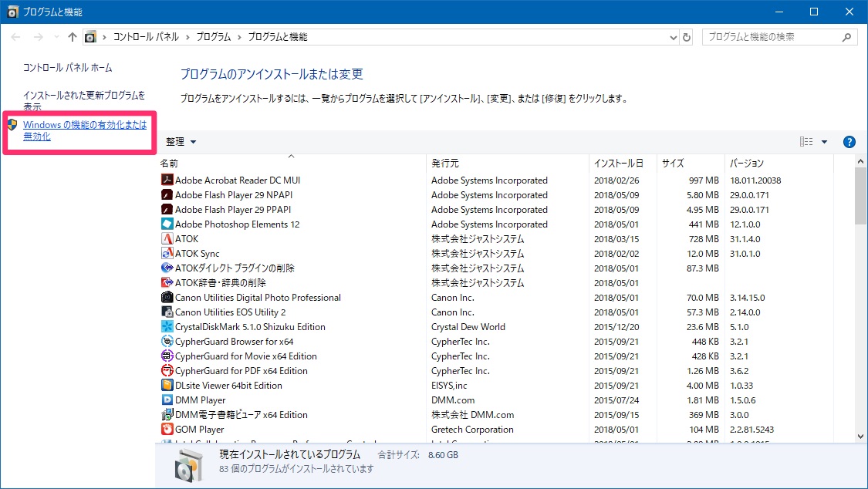
Task: Click the scrollbar up arrow
Action: pos(860,161)
